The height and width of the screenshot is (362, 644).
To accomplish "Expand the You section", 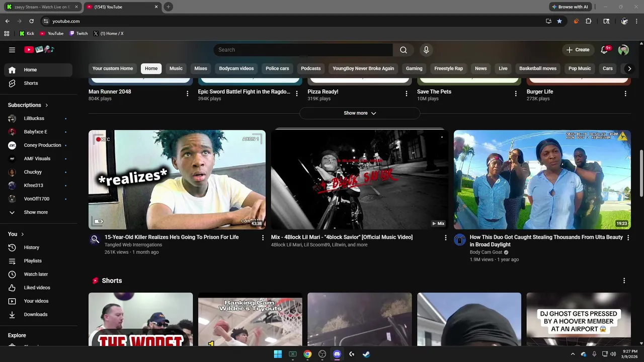I will pos(16,234).
